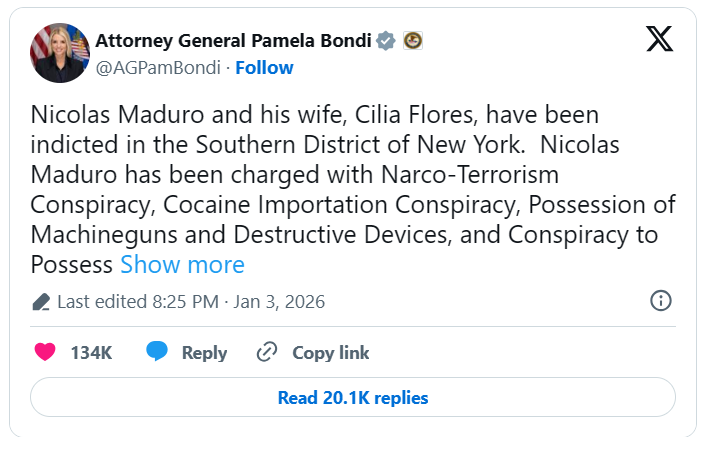Select the Reply text label
This screenshot has width=705, height=456.
point(204,353)
